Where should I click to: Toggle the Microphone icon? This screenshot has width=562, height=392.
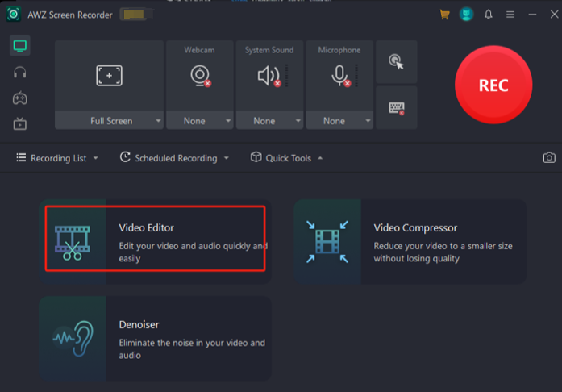click(340, 76)
